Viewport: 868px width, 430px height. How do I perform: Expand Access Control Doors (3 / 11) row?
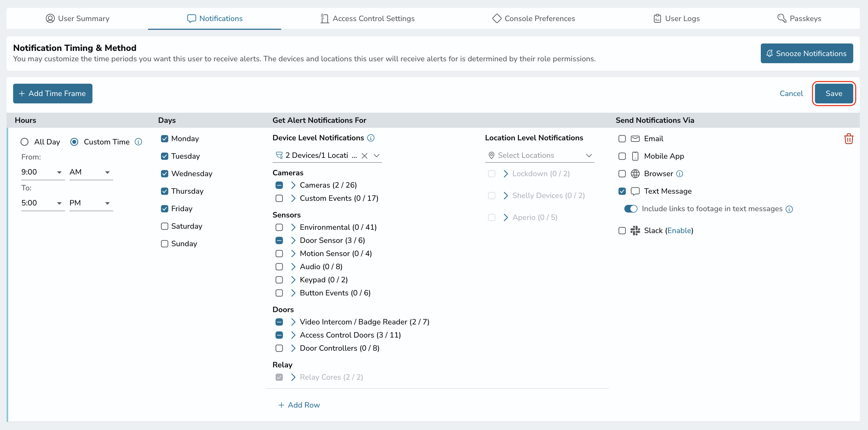(293, 335)
